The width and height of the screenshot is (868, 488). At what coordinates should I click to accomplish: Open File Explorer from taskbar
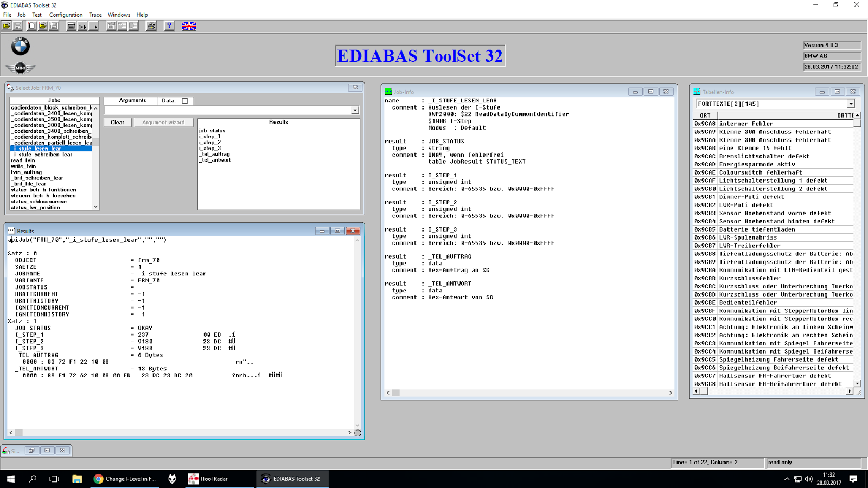tap(77, 479)
